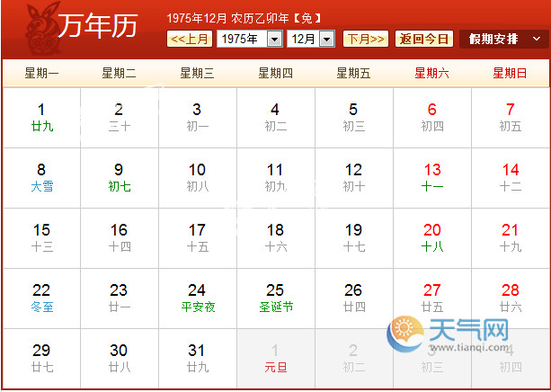The height and width of the screenshot is (392, 551).
Task: Click the 星期日 column header
Action: pyautogui.click(x=510, y=73)
